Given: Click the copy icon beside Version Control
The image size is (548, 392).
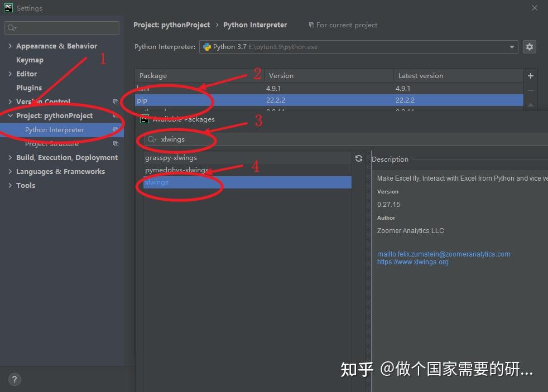Looking at the screenshot, I should coord(116,101).
